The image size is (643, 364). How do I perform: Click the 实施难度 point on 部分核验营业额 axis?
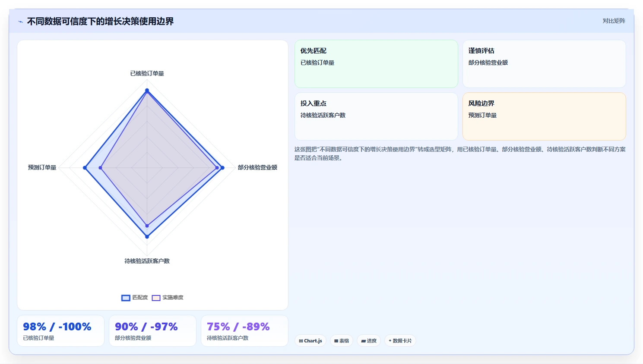(217, 168)
